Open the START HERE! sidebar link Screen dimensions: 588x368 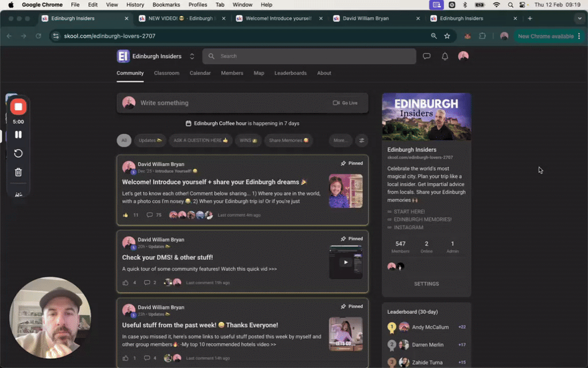[409, 212]
